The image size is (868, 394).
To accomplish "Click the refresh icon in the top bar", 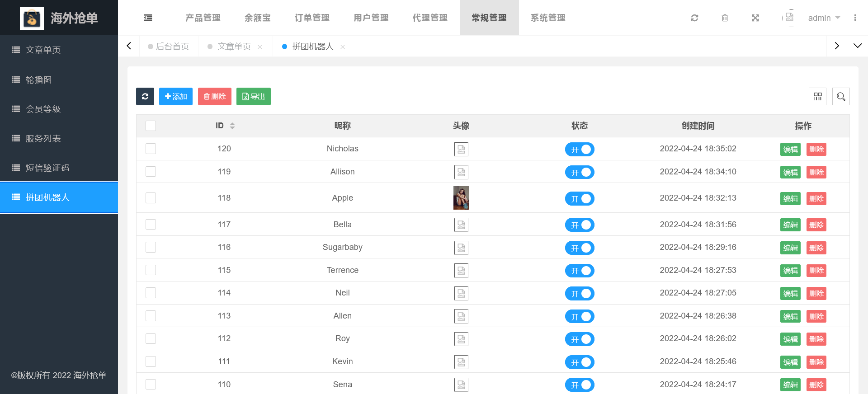I will [x=694, y=18].
